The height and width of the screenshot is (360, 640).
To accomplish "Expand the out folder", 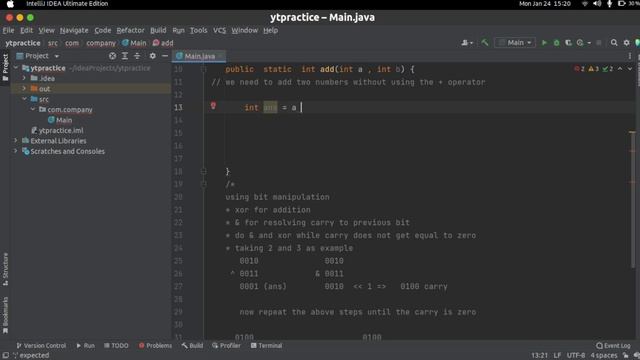I will coord(24,89).
